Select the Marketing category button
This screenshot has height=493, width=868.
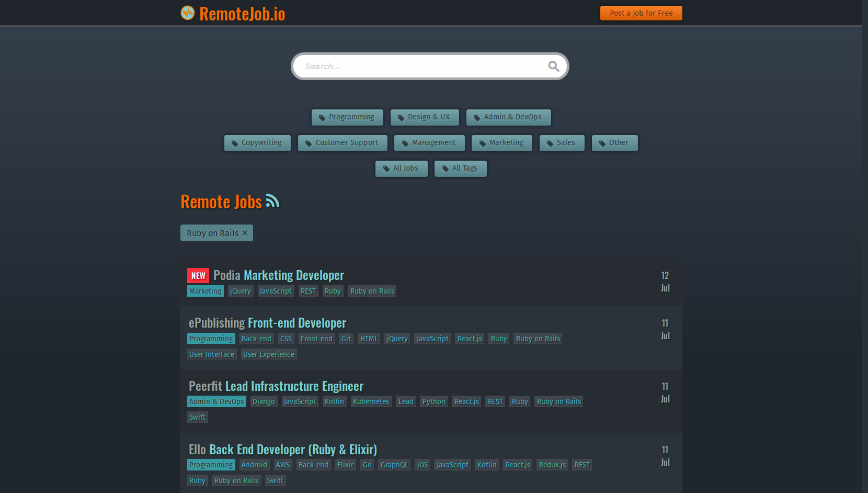coord(502,143)
